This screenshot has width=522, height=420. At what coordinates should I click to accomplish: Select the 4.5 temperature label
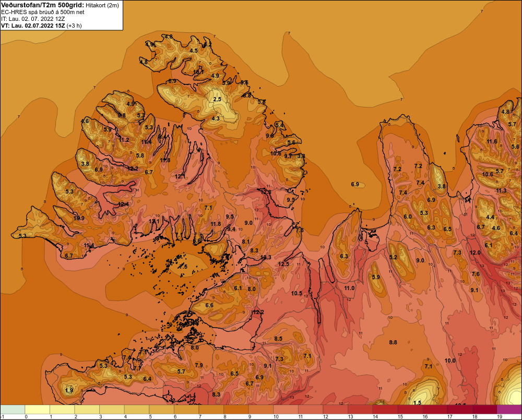pyautogui.click(x=194, y=51)
